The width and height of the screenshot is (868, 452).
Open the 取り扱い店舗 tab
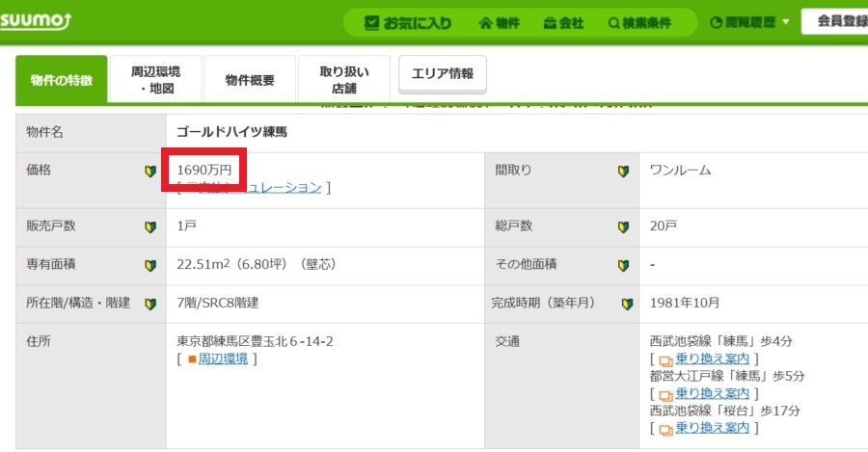tap(344, 80)
